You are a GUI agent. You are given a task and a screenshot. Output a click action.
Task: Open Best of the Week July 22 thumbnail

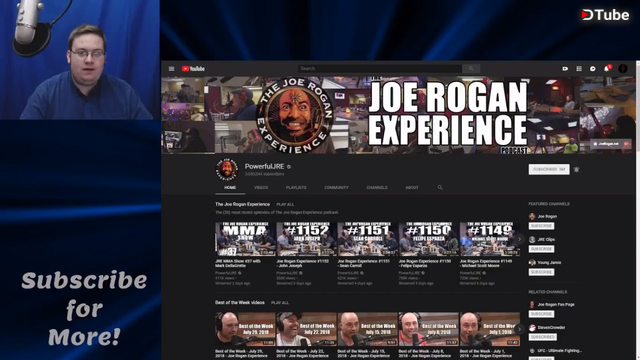306,329
